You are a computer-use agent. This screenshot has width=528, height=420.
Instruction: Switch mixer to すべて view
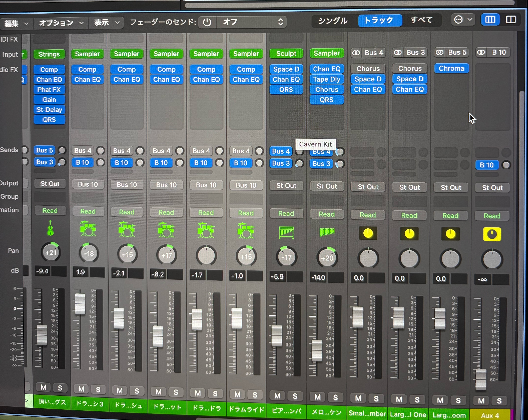421,20
